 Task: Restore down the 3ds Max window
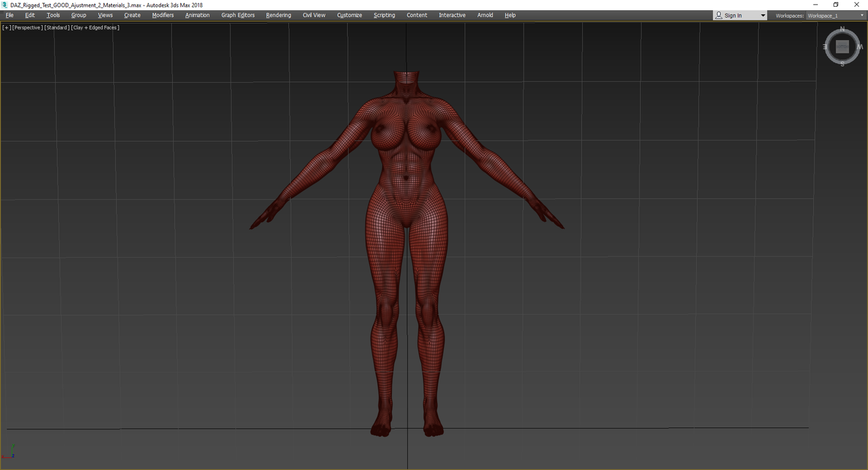[836, 5]
